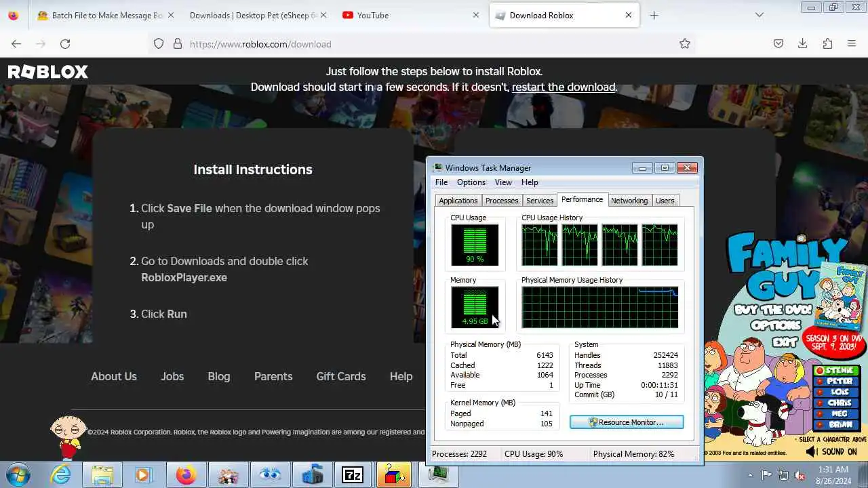Bookmark this page with the star icon
868x488 pixels.
click(x=685, y=44)
